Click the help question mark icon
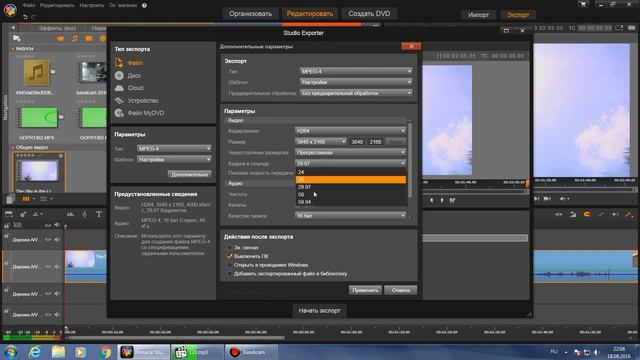640x360 pixels. pos(144,5)
